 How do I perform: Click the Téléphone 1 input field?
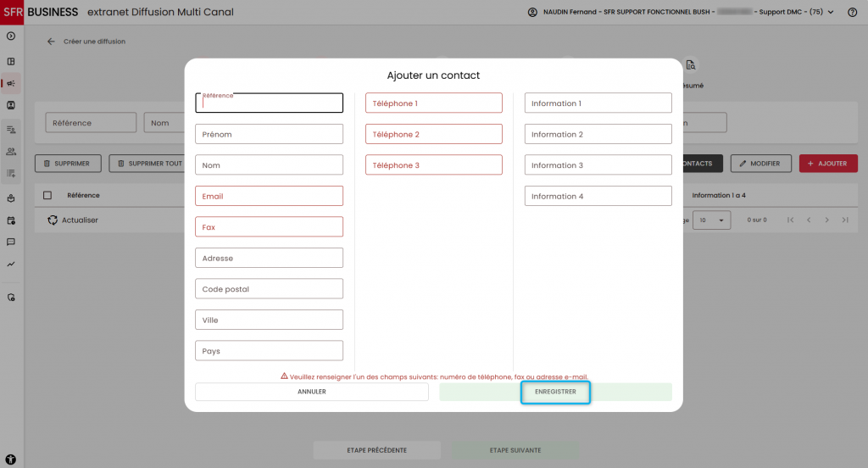pyautogui.click(x=433, y=103)
